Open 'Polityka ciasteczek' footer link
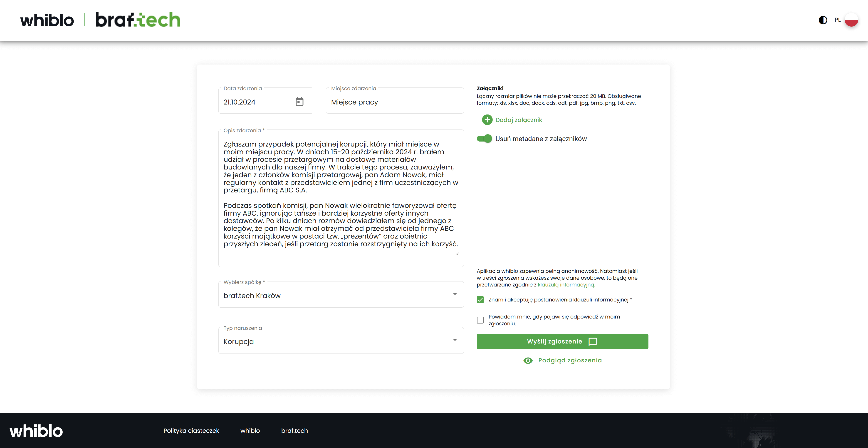Image resolution: width=868 pixels, height=448 pixels. (x=191, y=431)
